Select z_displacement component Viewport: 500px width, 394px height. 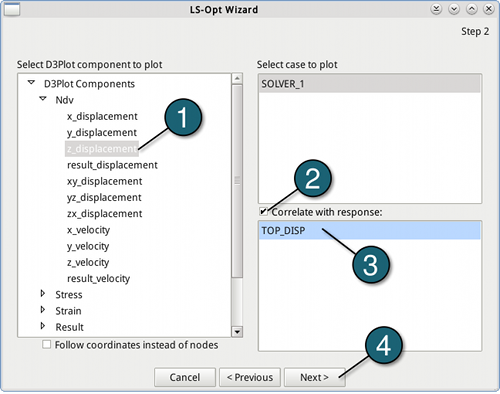tap(102, 149)
